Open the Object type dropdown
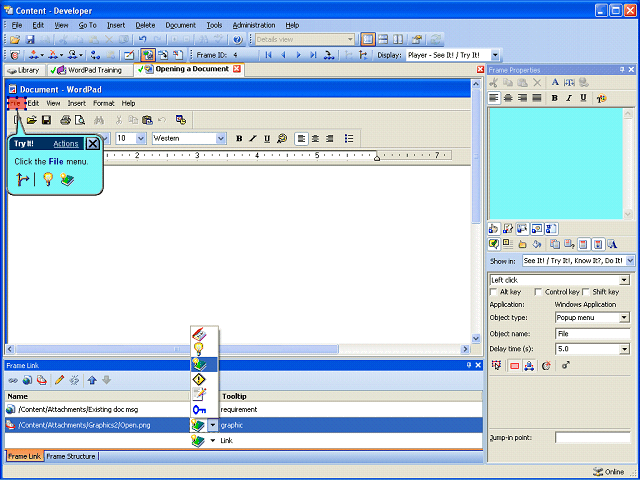640x480 pixels. (624, 318)
